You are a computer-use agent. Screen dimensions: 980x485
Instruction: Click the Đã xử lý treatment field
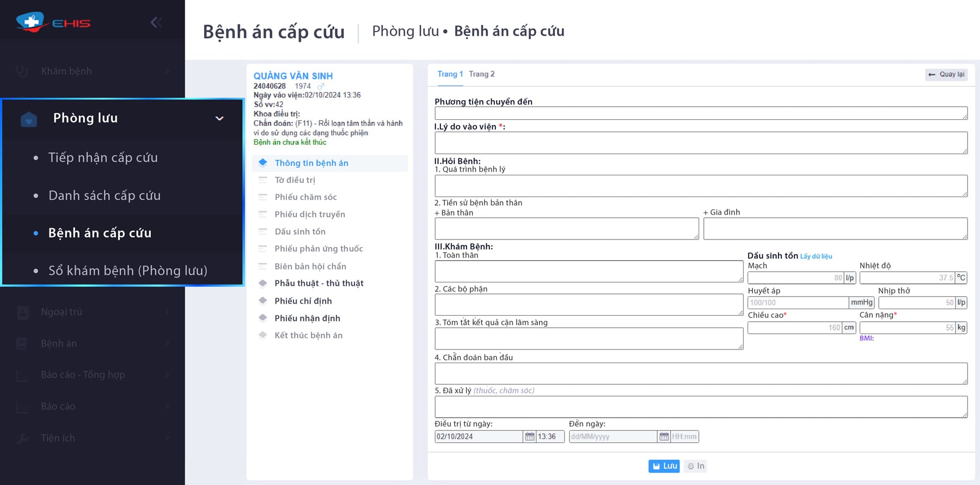pyautogui.click(x=701, y=407)
